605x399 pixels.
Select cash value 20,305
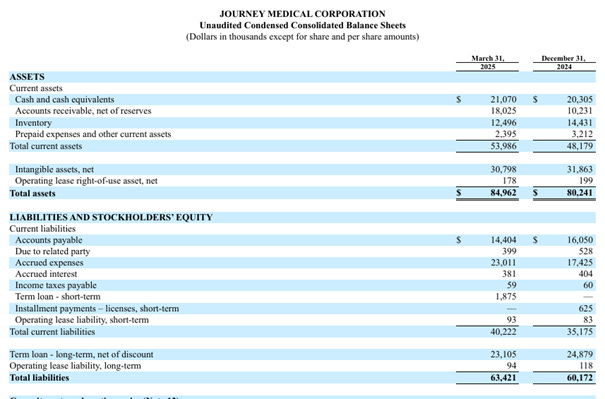pos(580,100)
